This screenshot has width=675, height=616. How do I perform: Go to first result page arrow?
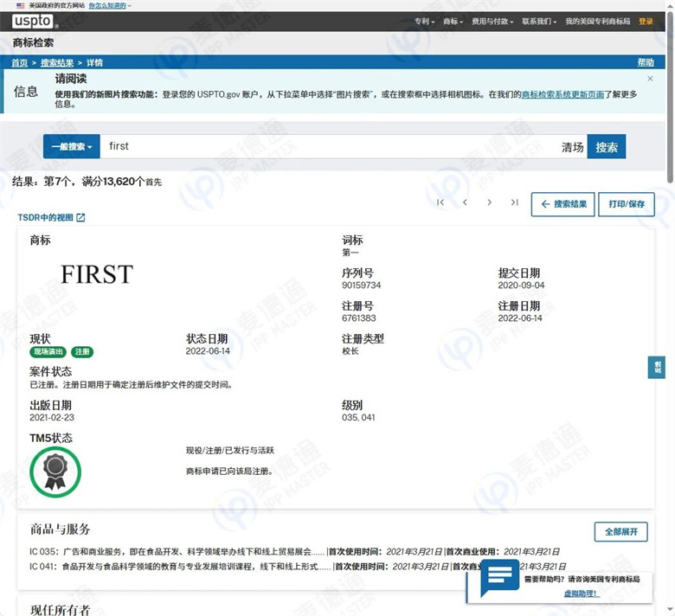point(440,202)
